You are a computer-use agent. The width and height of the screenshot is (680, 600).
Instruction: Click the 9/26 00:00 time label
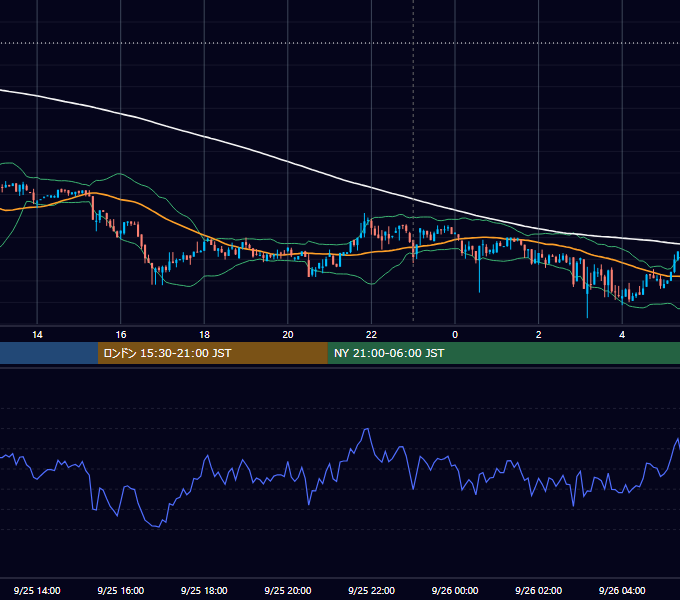(x=455, y=590)
